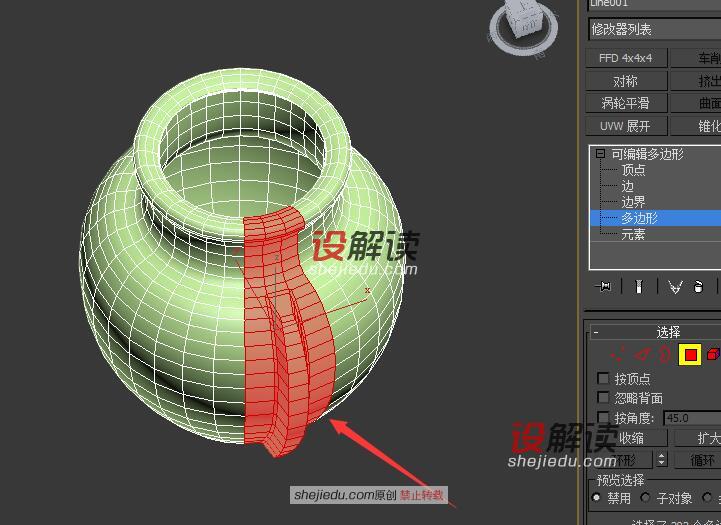Select the Edge sub-object icon

click(641, 354)
